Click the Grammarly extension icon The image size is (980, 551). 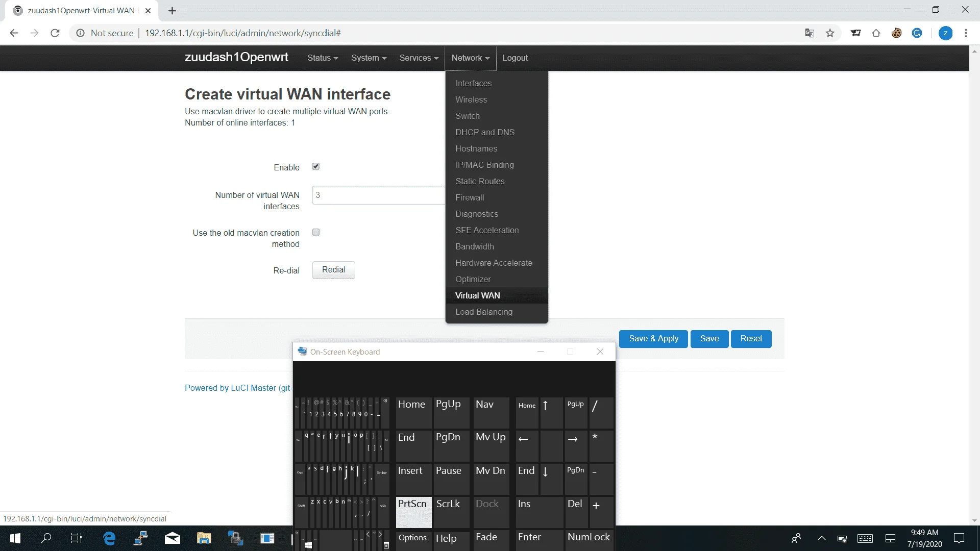coord(917,33)
